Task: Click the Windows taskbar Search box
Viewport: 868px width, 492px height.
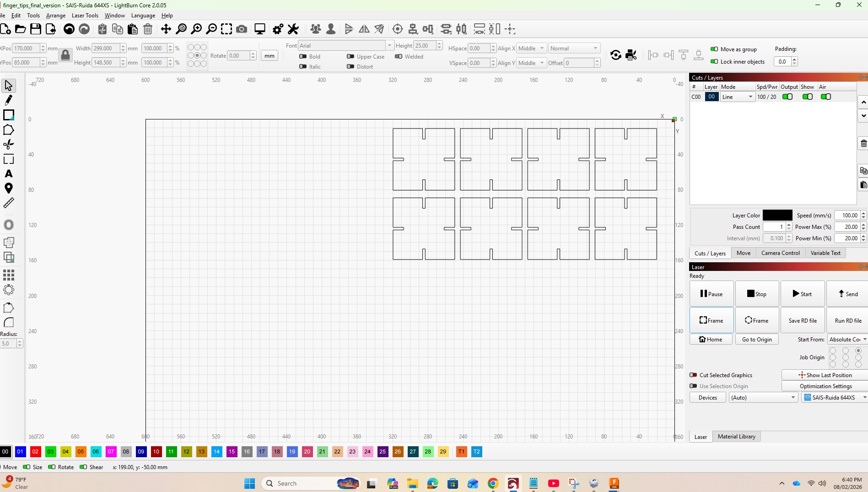Action: [311, 483]
